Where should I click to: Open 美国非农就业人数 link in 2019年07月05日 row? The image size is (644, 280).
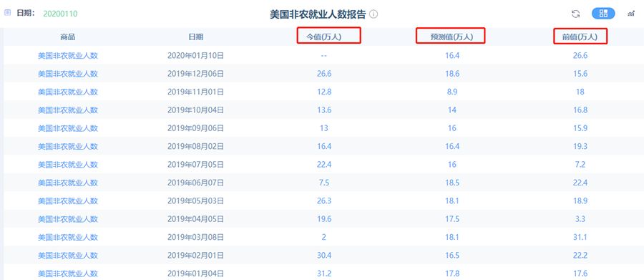click(x=68, y=165)
